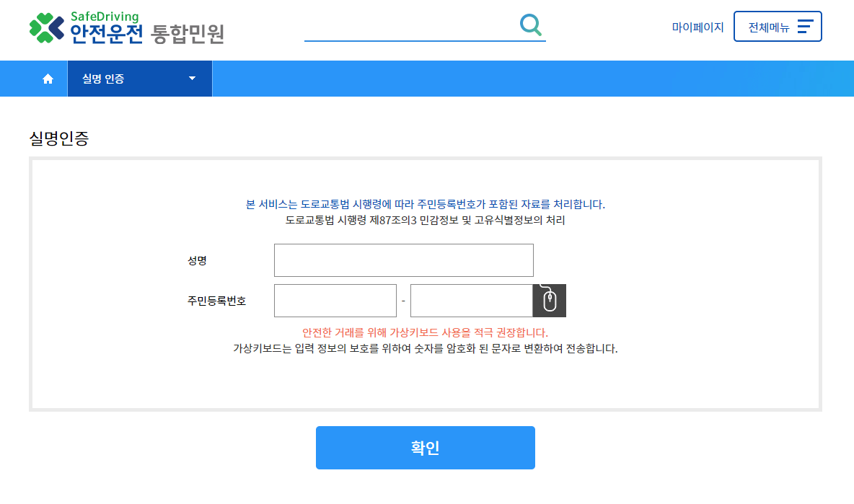Click the SafeDriving 안전운전 통합민원 logo
Screen dimensions: 854x504
click(126, 27)
